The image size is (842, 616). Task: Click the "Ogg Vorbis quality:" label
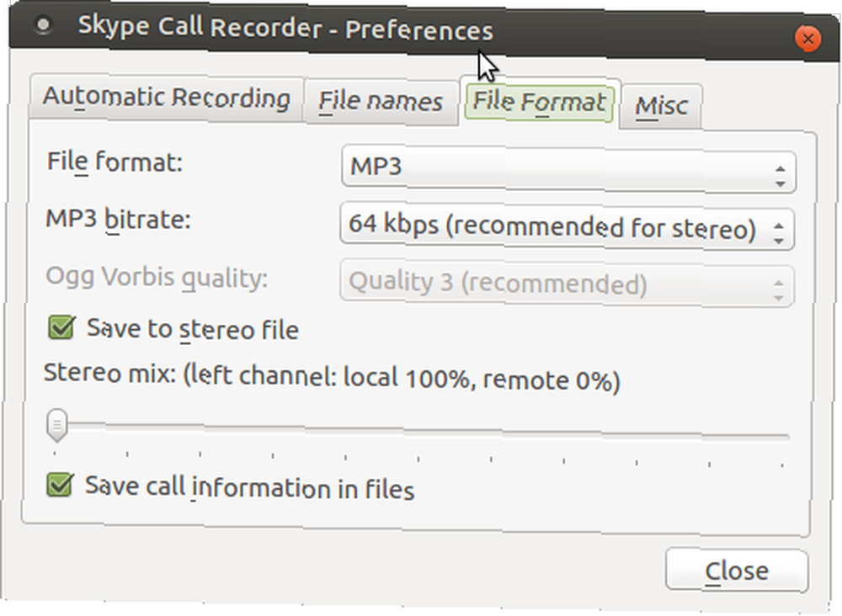pyautogui.click(x=157, y=278)
